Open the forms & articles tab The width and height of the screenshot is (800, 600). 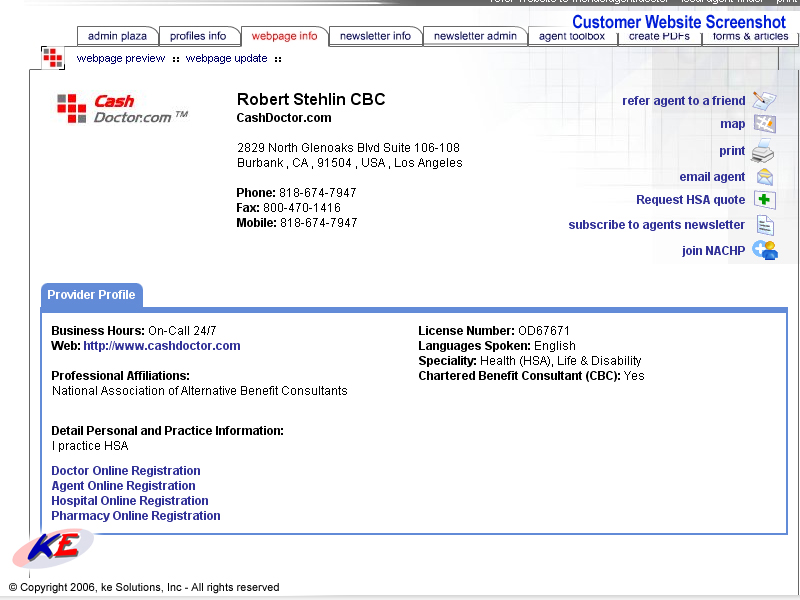pyautogui.click(x=750, y=36)
